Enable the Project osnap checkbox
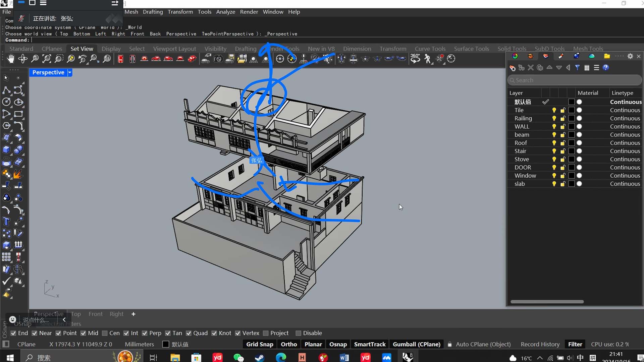Viewport: 644px width, 362px height. tap(266, 333)
